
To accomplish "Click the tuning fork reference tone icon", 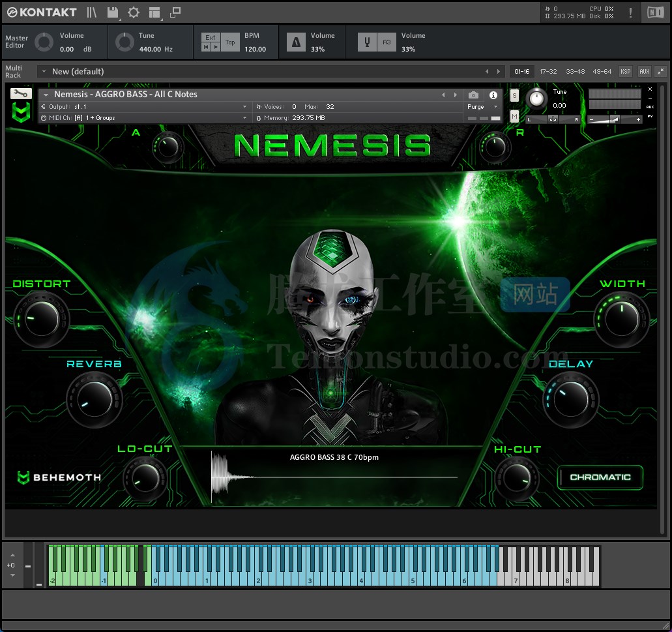I will click(x=367, y=42).
